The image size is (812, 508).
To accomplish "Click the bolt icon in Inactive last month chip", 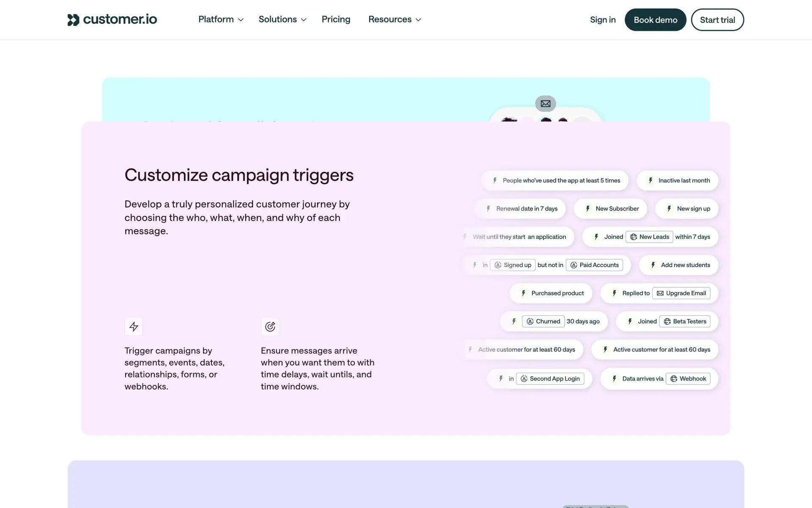I will 650,181.
